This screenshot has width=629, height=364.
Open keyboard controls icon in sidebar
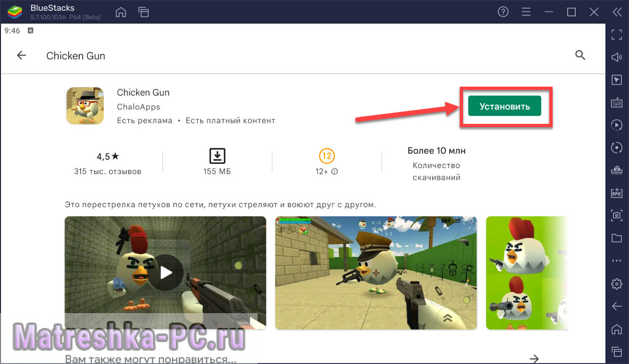617,103
